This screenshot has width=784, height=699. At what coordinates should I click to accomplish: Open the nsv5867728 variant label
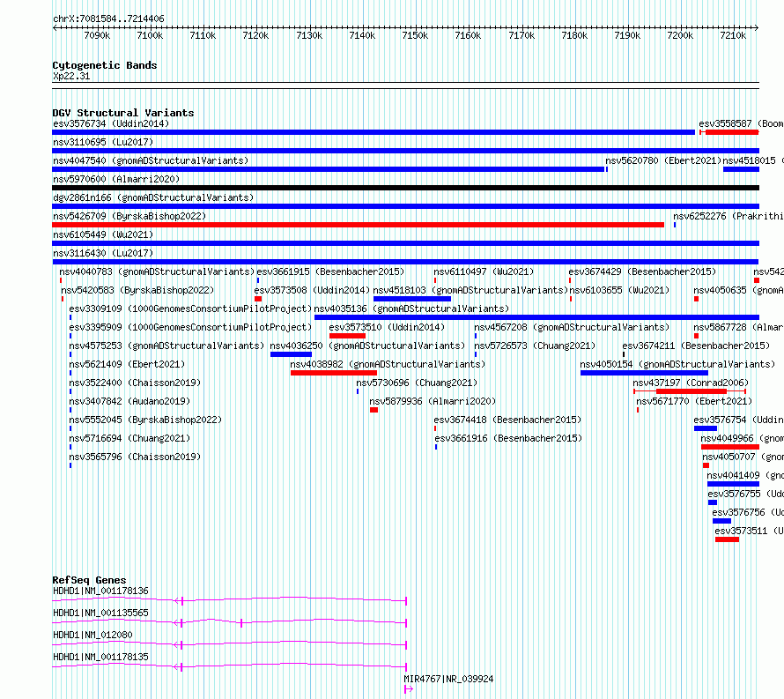pyautogui.click(x=738, y=327)
